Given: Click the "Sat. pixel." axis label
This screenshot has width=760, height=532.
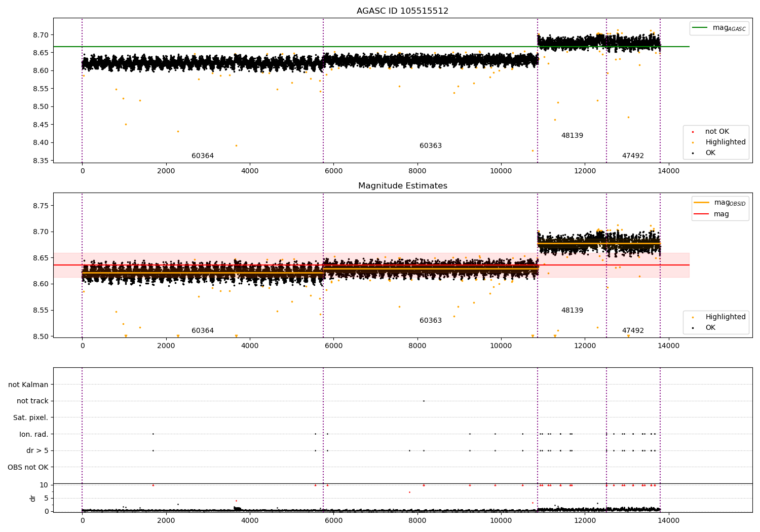Looking at the screenshot, I should coord(31,418).
